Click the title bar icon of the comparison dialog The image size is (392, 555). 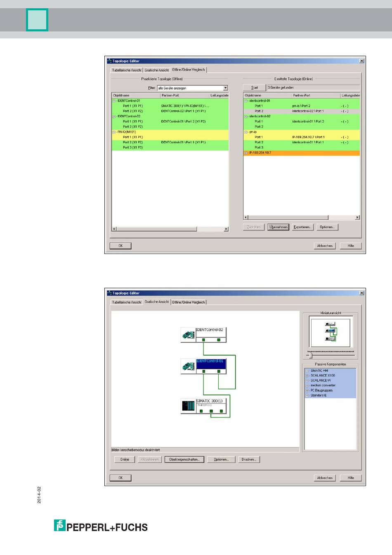110,61
